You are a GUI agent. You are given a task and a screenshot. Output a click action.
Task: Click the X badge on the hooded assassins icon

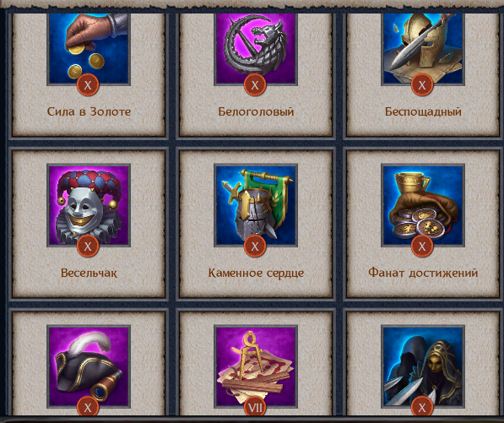pos(422,407)
